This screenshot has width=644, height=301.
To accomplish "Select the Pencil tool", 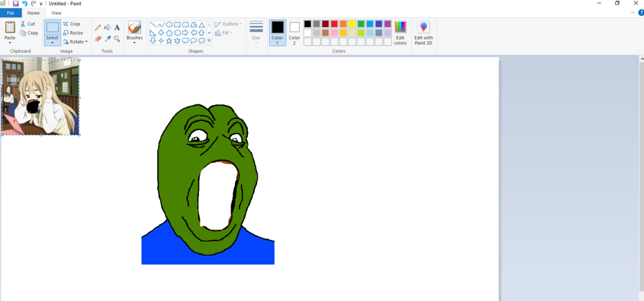I will (x=98, y=28).
